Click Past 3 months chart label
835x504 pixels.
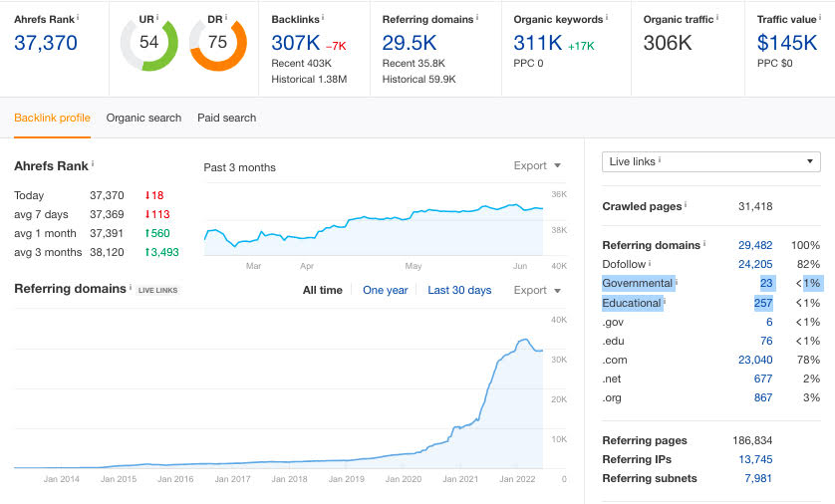point(239,167)
